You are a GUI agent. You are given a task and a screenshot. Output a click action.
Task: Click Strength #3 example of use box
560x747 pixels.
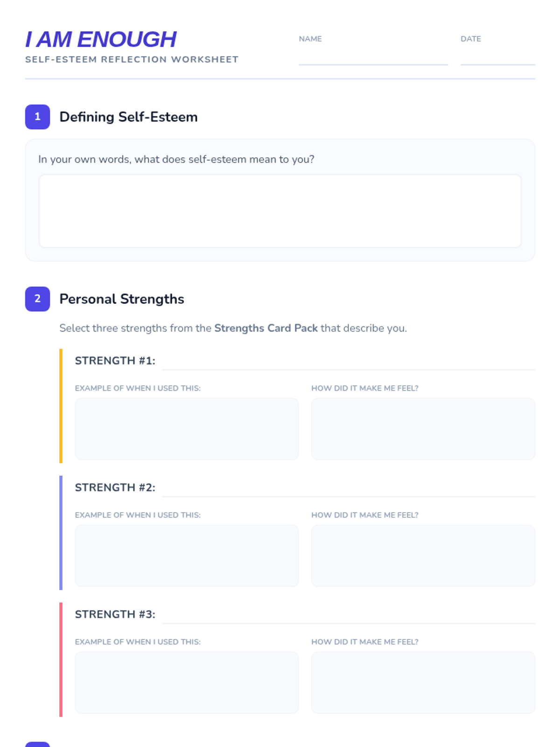(x=187, y=682)
